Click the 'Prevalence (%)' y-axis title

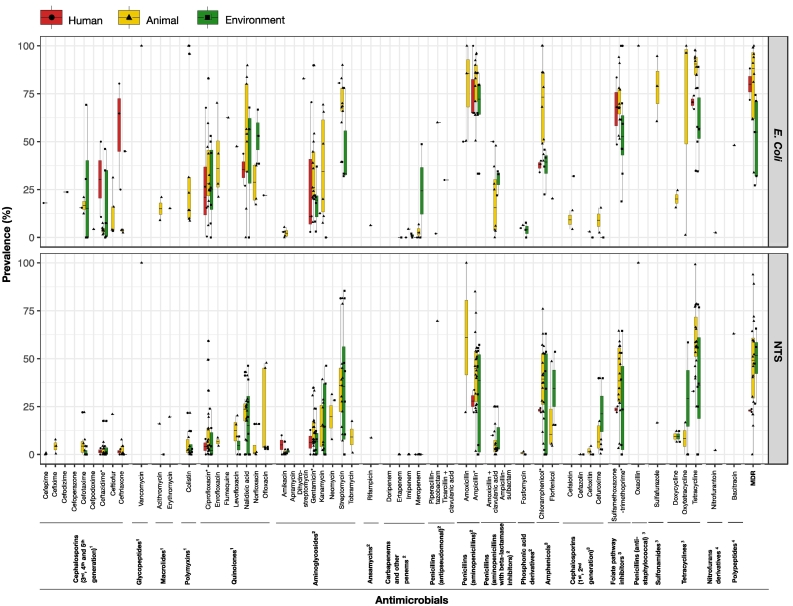7,244
